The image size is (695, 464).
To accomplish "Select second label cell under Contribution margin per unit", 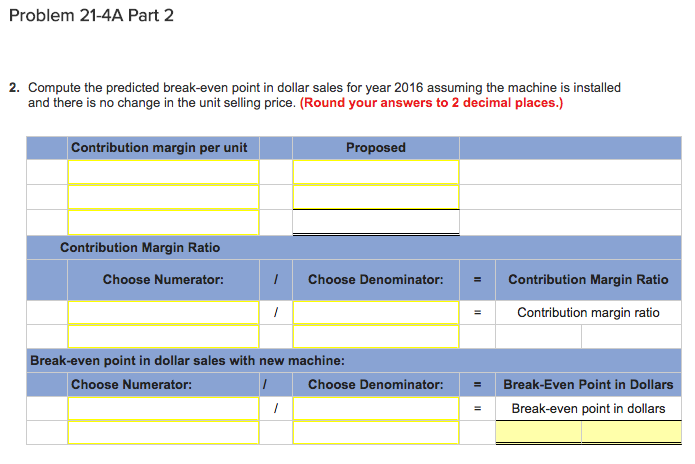I will tap(163, 197).
